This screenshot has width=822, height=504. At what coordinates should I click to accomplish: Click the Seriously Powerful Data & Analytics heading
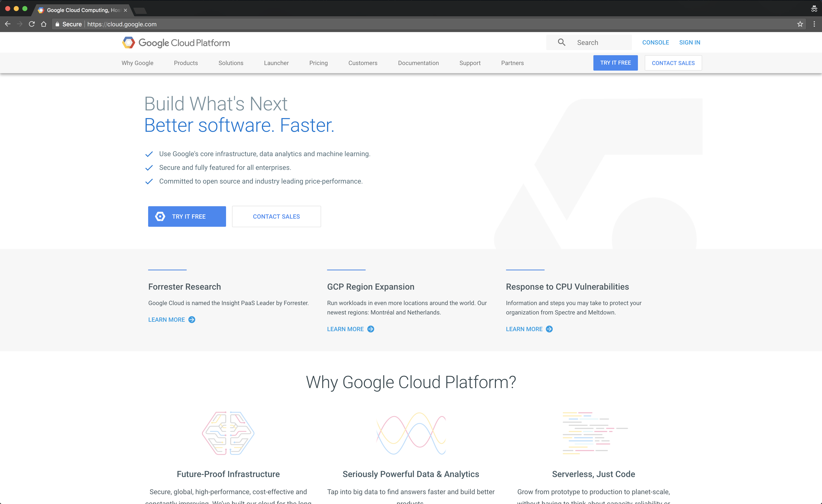tap(411, 474)
